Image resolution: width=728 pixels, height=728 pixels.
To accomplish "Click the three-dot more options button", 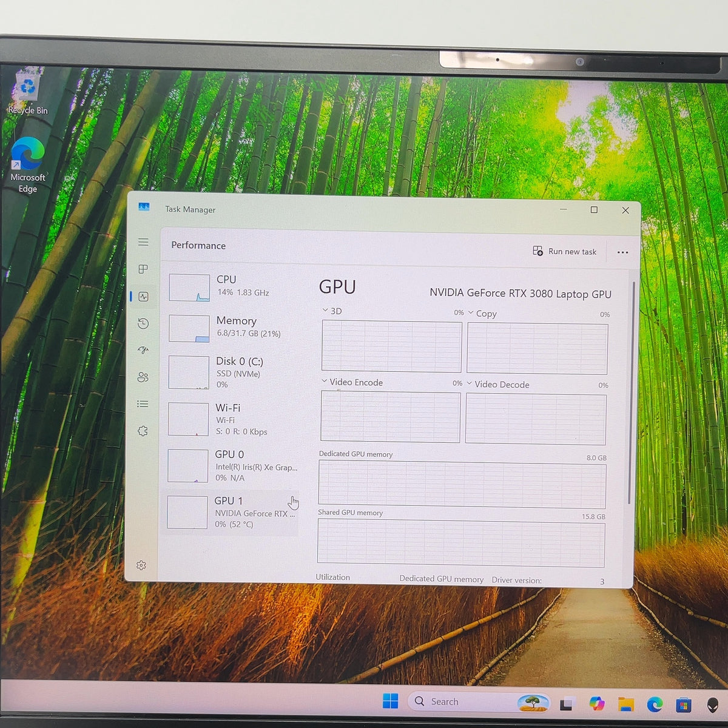I will [622, 252].
